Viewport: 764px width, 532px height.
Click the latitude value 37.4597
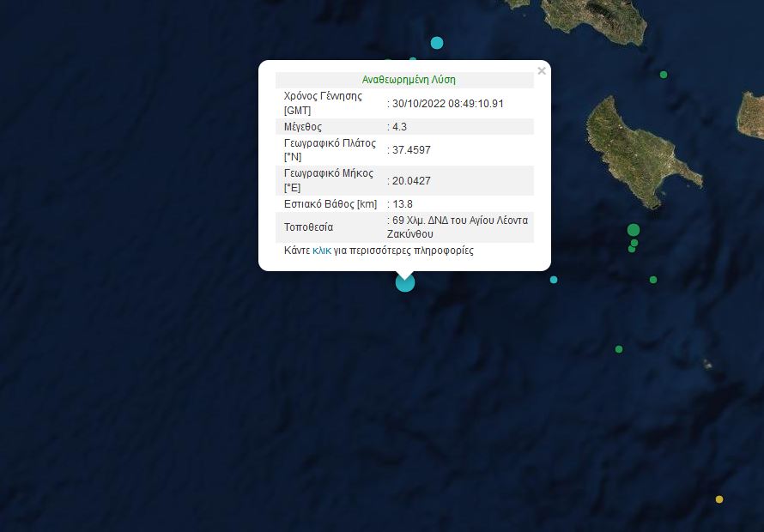coord(411,149)
